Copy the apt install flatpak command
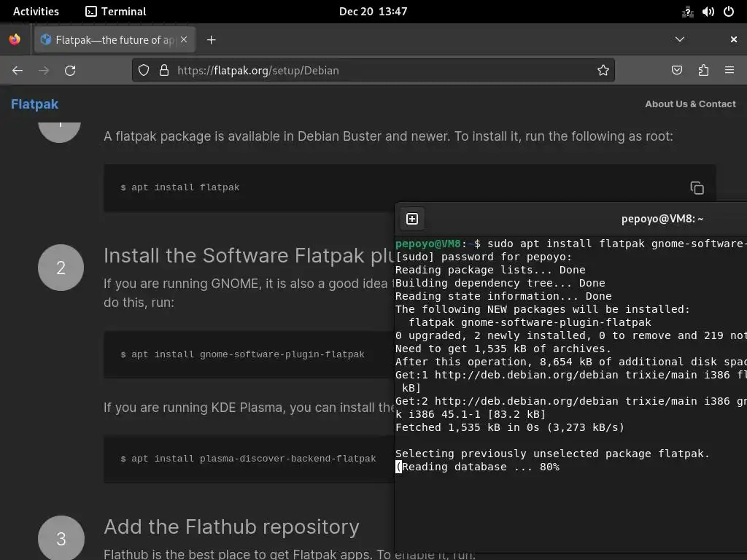This screenshot has width=747, height=560. point(697,188)
